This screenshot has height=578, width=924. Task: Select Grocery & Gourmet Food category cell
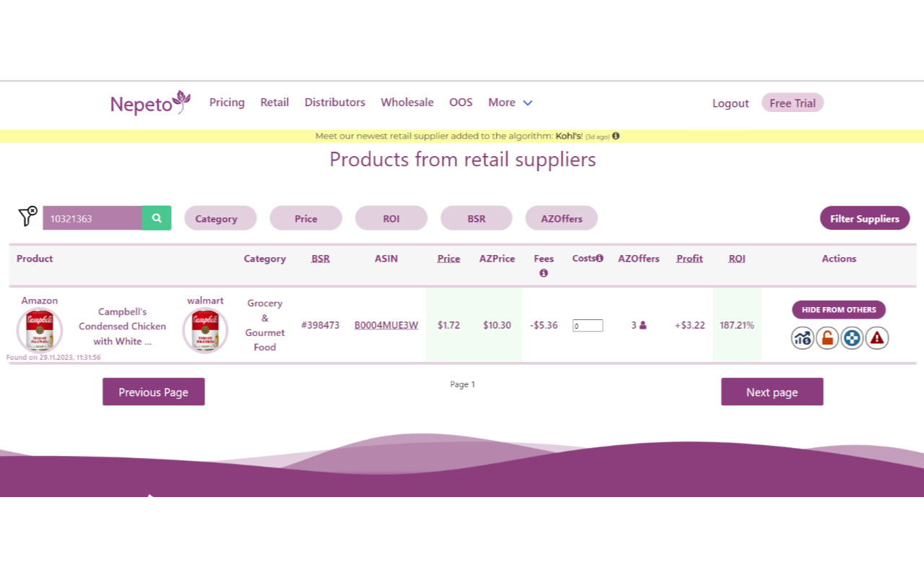265,325
